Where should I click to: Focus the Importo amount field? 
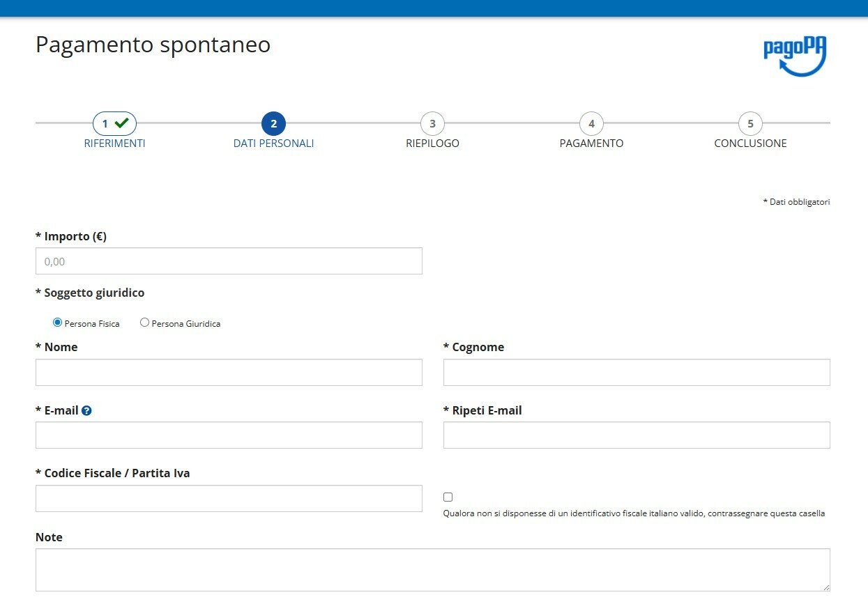pyautogui.click(x=229, y=261)
